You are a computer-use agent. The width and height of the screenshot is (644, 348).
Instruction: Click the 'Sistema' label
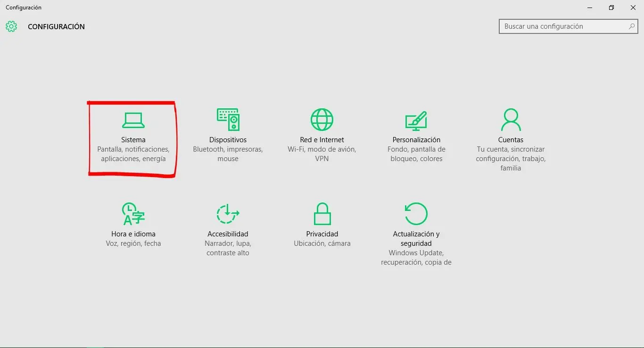(133, 140)
